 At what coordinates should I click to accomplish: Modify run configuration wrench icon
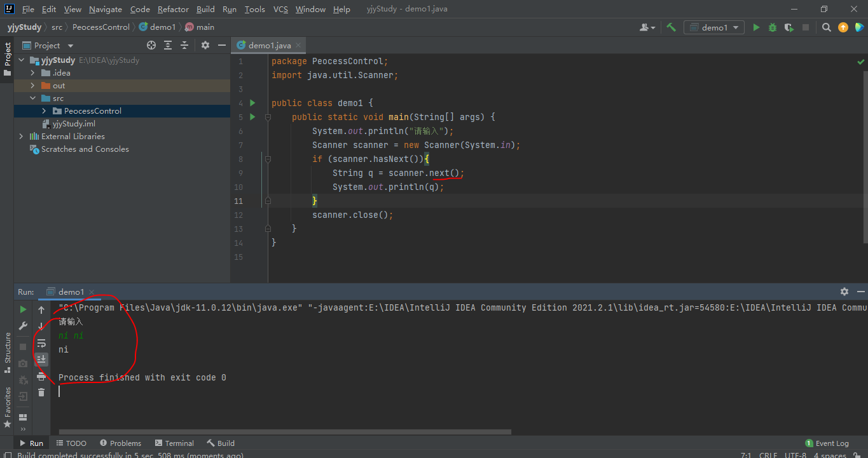(x=23, y=326)
